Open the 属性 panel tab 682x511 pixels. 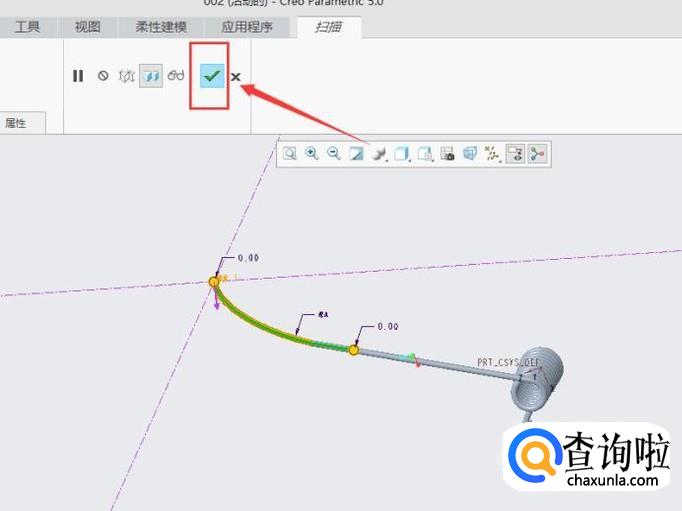[x=16, y=123]
